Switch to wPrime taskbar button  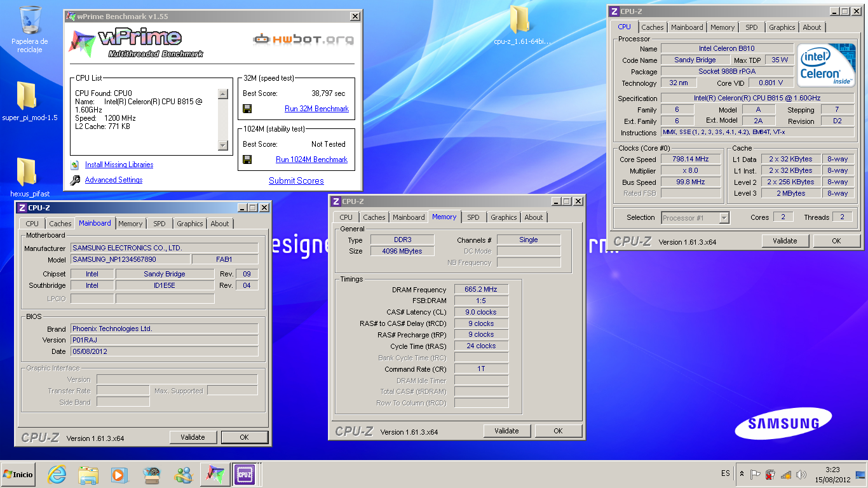pyautogui.click(x=215, y=475)
